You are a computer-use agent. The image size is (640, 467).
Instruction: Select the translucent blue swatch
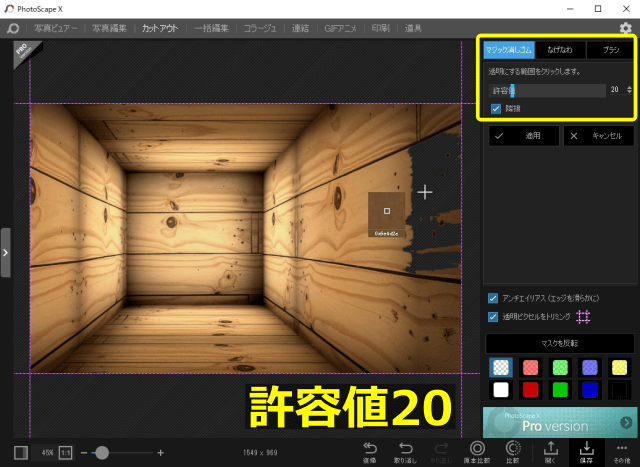pos(589,367)
